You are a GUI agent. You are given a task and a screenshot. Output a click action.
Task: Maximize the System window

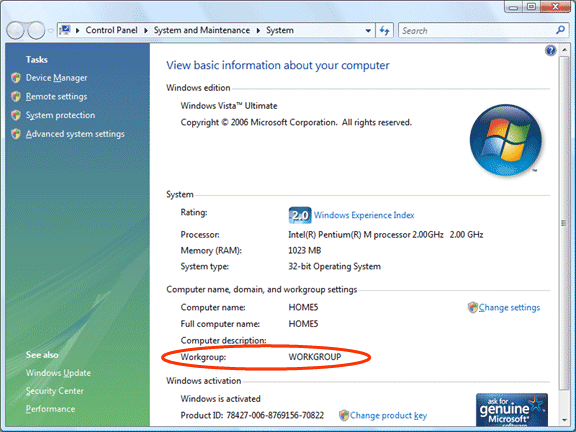pyautogui.click(x=531, y=7)
